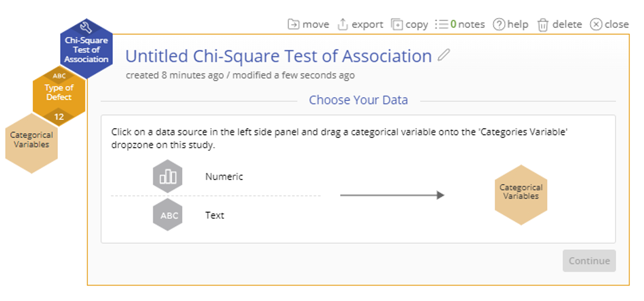
Task: Open the notes list icon
Action: pyautogui.click(x=441, y=24)
